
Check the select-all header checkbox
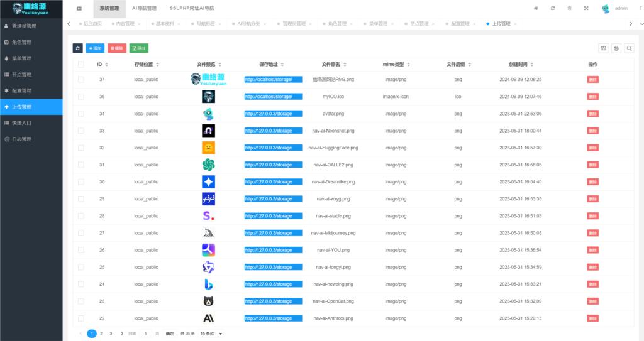coord(80,64)
